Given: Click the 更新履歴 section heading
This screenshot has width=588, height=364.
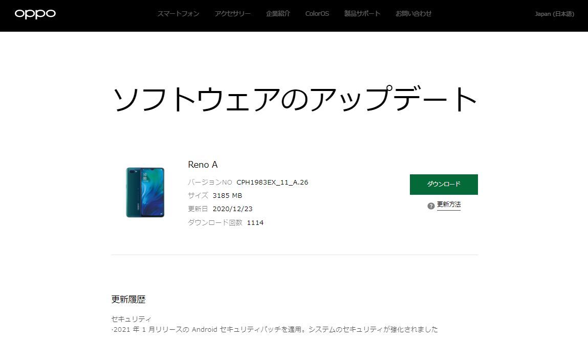Looking at the screenshot, I should point(128,299).
